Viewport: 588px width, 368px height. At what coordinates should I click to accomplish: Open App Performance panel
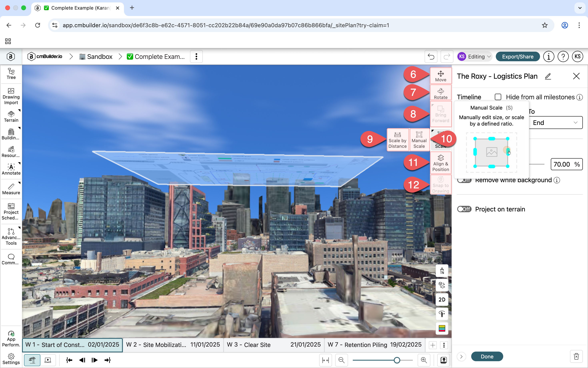(11, 339)
